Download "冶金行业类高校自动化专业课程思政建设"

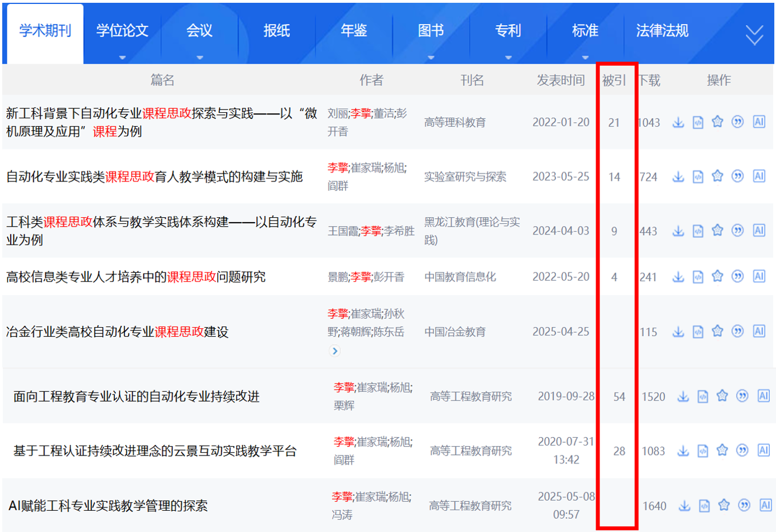[678, 331]
